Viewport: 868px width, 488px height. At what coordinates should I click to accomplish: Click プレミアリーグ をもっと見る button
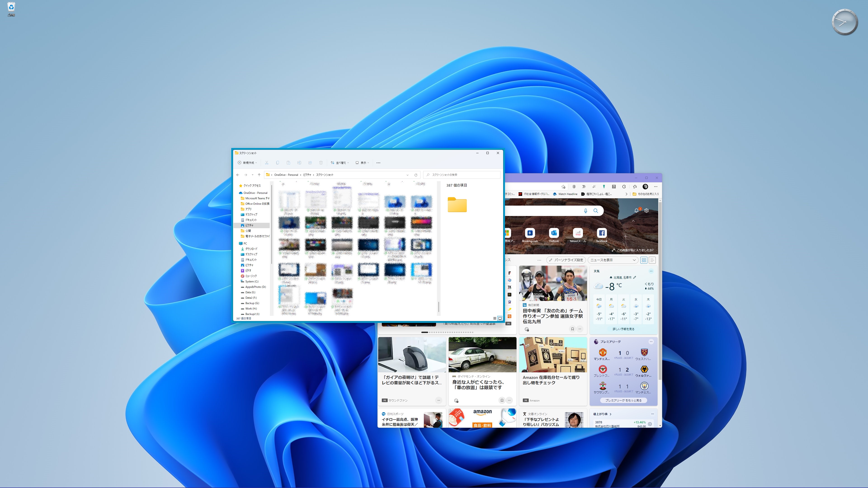(623, 400)
